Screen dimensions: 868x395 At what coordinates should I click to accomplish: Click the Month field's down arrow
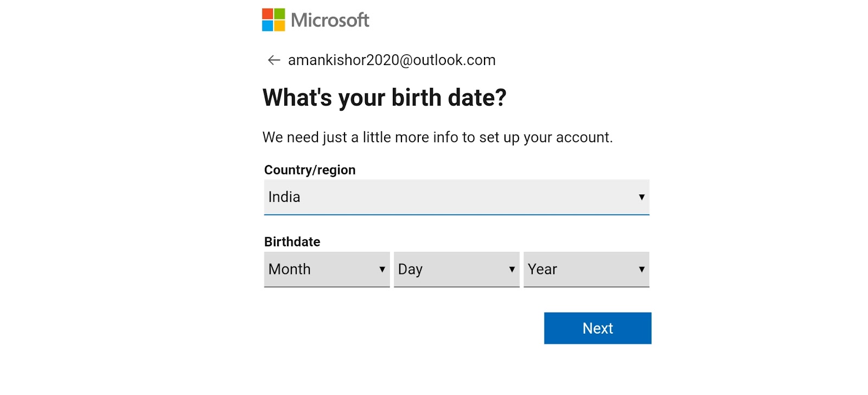pyautogui.click(x=382, y=269)
